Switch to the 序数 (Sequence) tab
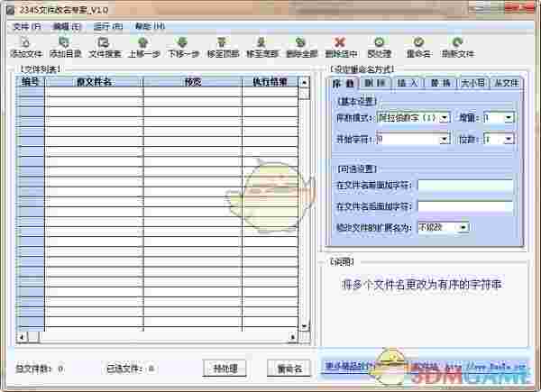Screen dimensions: 541x392 343,84
